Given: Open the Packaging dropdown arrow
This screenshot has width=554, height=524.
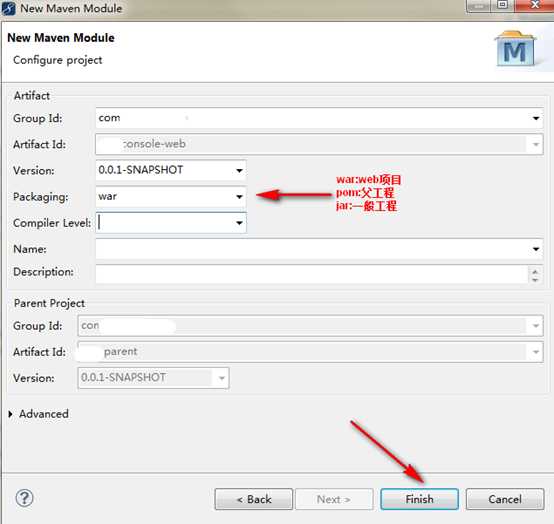Looking at the screenshot, I should pyautogui.click(x=239, y=197).
